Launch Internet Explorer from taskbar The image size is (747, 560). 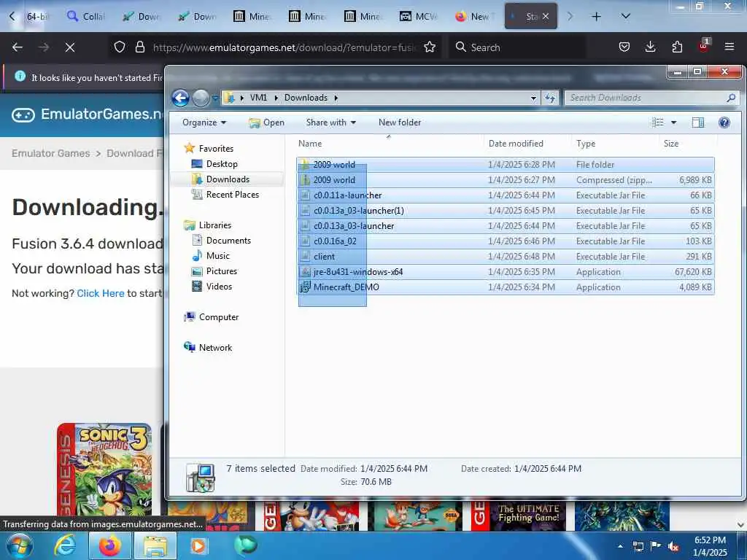pyautogui.click(x=64, y=545)
